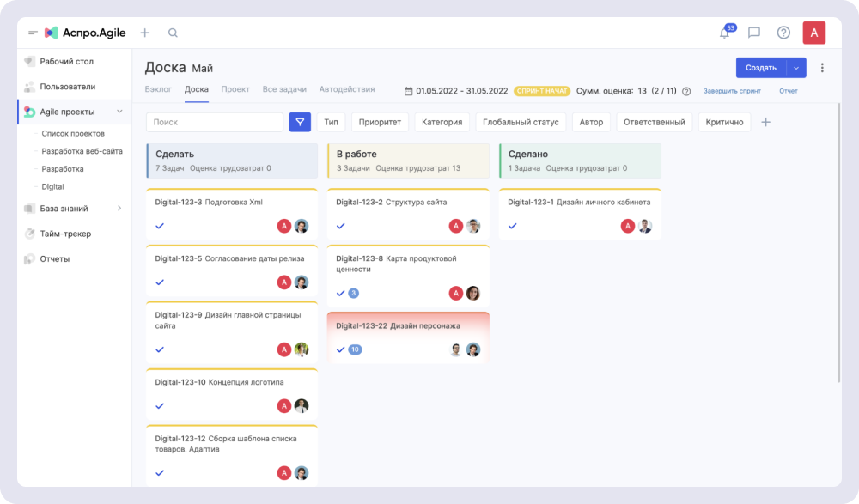Click the plus icon in top bar
The height and width of the screenshot is (504, 859).
[144, 33]
